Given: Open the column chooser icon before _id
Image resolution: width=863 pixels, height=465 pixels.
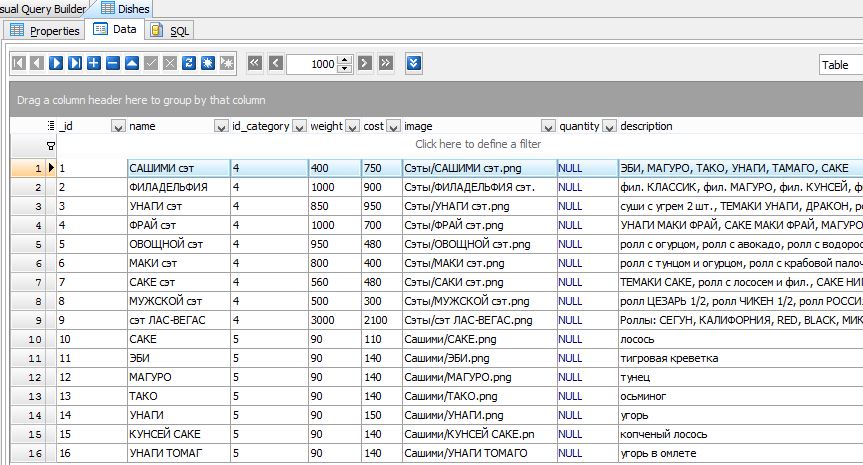Looking at the screenshot, I should 51,126.
